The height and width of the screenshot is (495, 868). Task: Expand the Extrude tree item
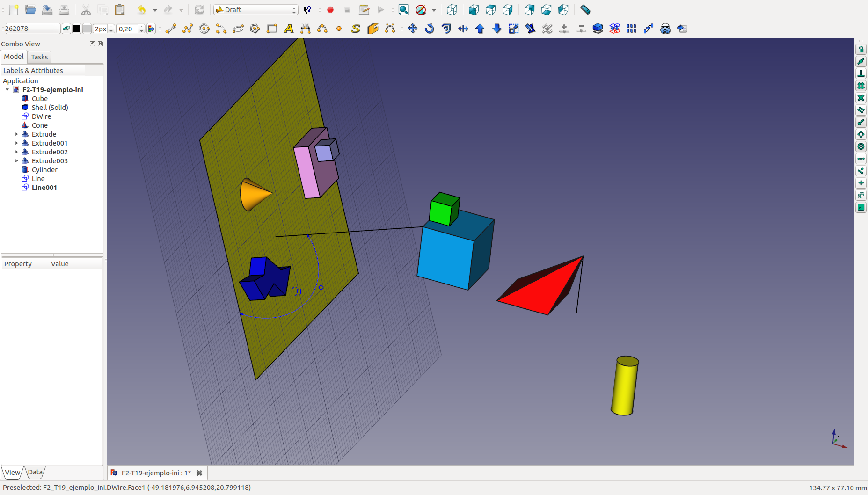coord(16,134)
